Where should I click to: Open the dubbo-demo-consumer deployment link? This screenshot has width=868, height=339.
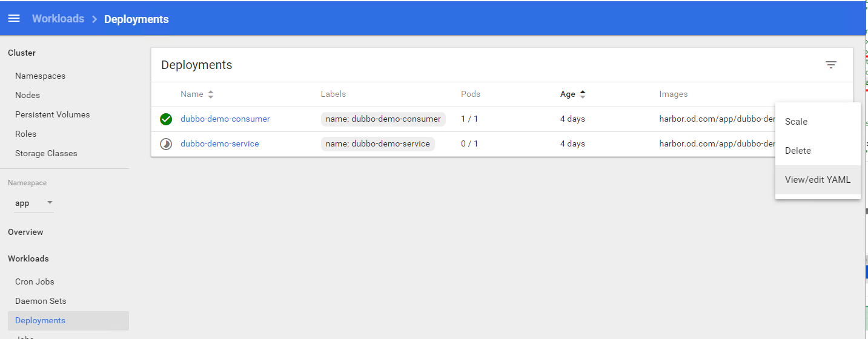[225, 119]
